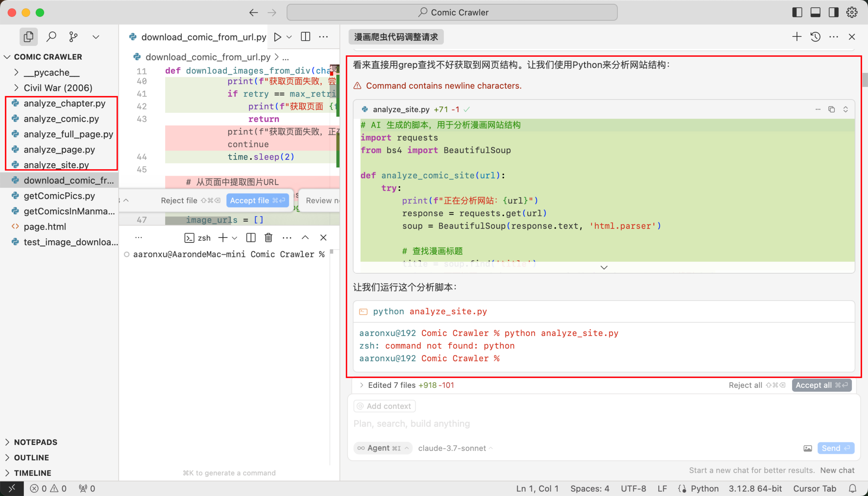
Task: Open the terminal panel views overflow menu
Action: click(138, 237)
